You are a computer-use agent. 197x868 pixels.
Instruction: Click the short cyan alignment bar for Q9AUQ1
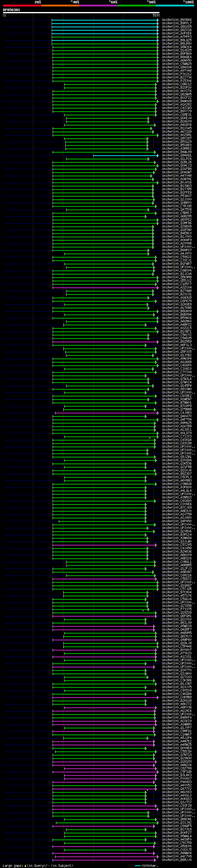[x=126, y=155]
